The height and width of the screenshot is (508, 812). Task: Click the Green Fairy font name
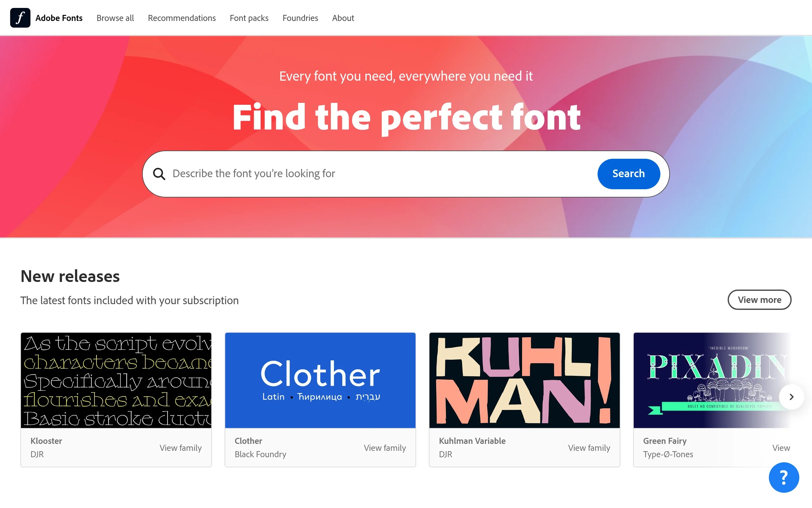(665, 441)
